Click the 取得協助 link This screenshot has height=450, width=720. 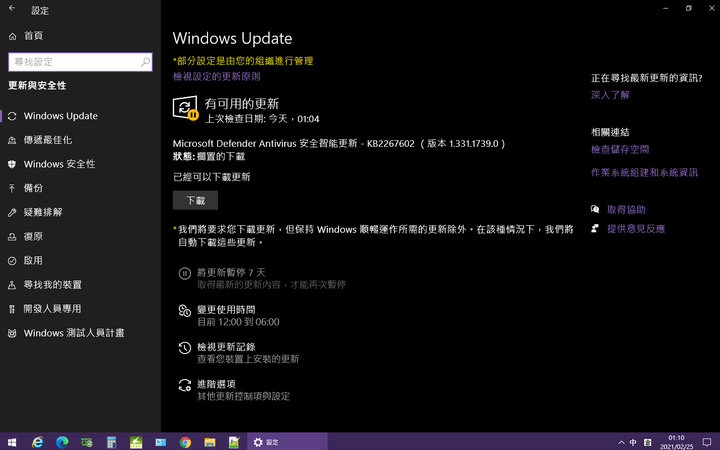[x=626, y=210]
